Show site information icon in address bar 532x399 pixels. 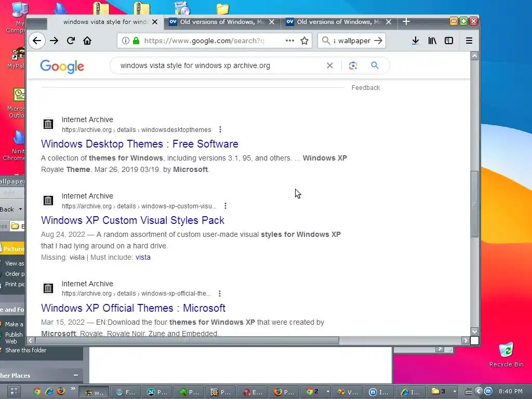[126, 41]
